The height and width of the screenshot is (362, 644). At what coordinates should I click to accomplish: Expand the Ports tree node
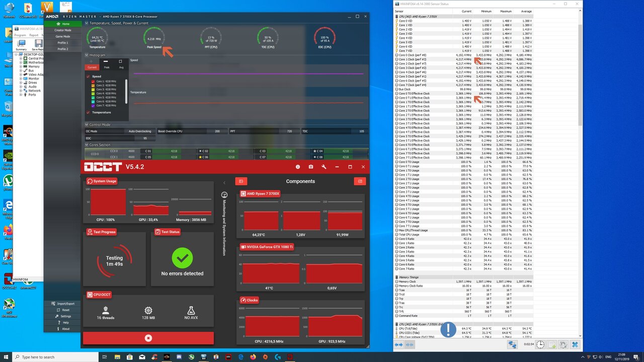21,95
